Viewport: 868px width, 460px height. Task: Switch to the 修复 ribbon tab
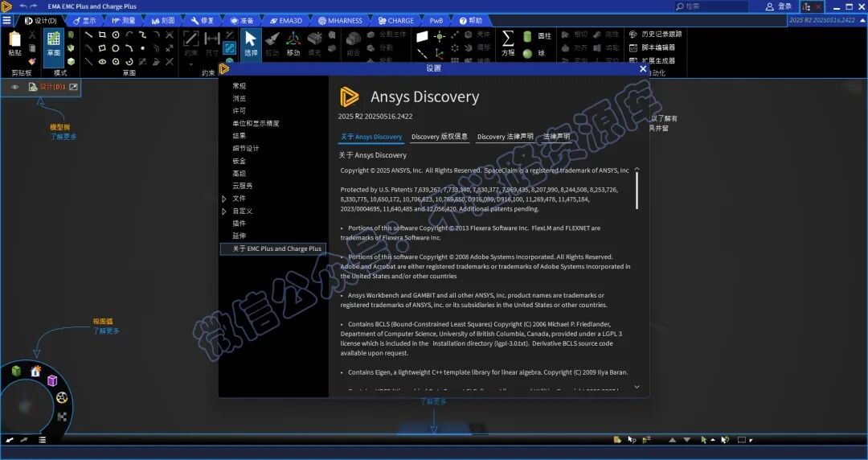tap(202, 20)
